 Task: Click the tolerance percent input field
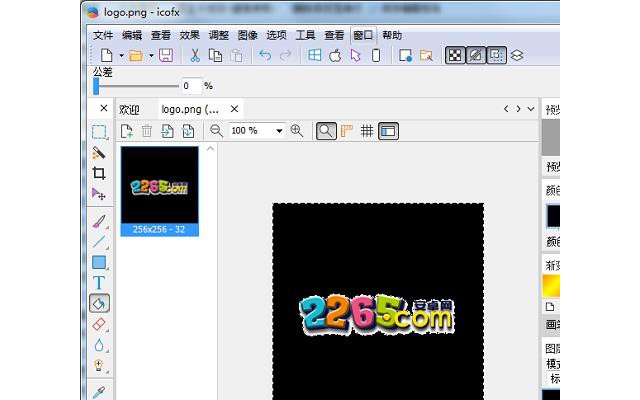tap(191, 86)
